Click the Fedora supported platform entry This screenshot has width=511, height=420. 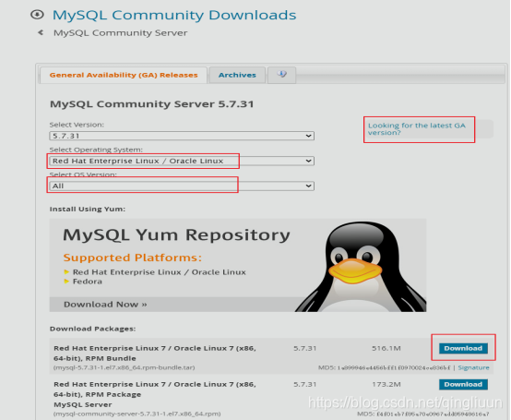pyautogui.click(x=88, y=282)
